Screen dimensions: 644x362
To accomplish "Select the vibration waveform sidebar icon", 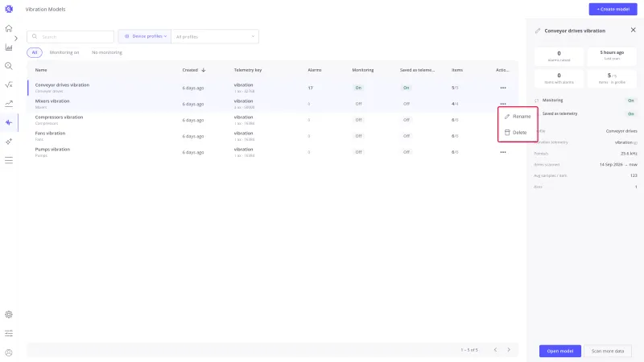I will coord(9,122).
